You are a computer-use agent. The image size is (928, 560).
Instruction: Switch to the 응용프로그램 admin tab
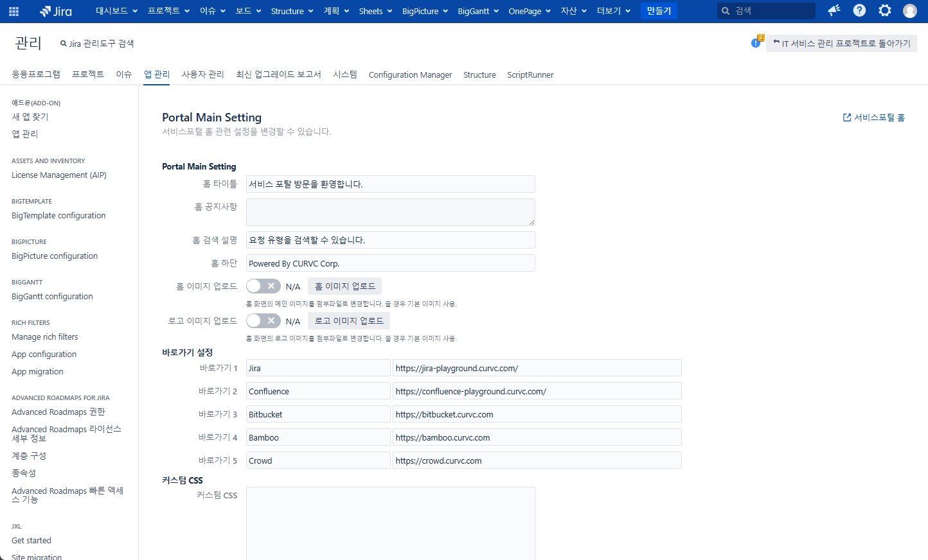click(x=36, y=74)
